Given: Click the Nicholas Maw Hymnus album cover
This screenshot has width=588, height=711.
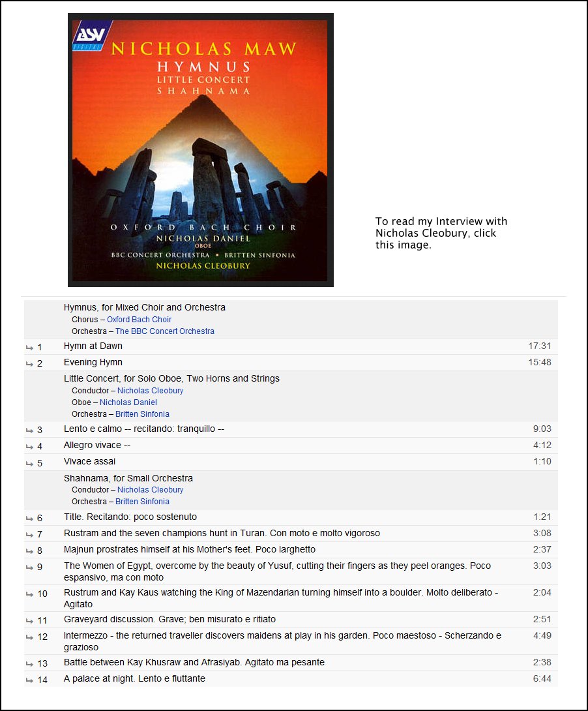Looking at the screenshot, I should coord(201,150).
